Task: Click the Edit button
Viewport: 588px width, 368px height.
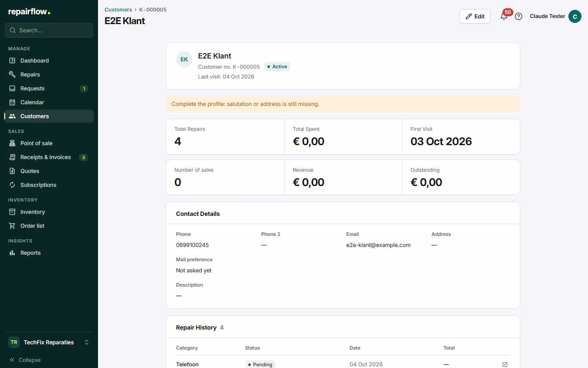Action: click(x=475, y=16)
